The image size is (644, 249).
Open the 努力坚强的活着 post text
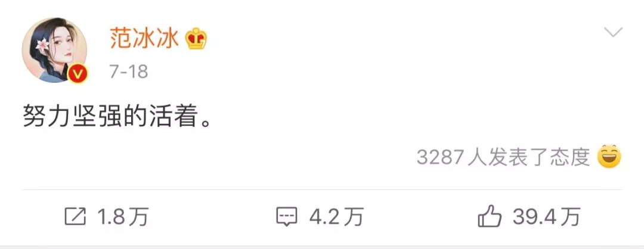click(117, 116)
